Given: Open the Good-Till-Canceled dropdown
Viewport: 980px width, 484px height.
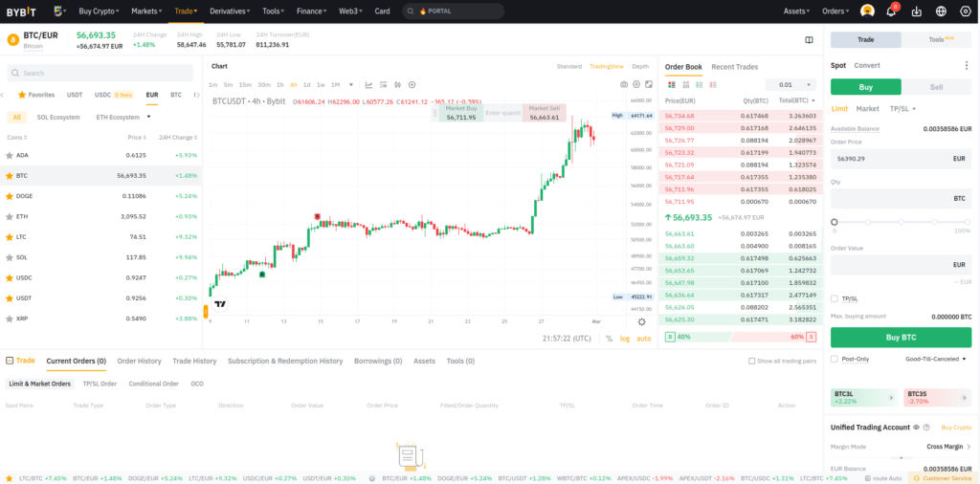Looking at the screenshot, I should point(936,359).
